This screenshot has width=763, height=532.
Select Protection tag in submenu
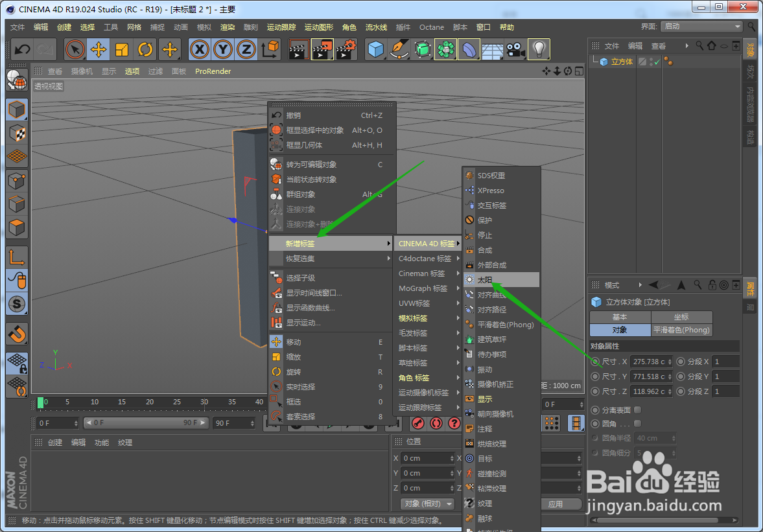501,220
